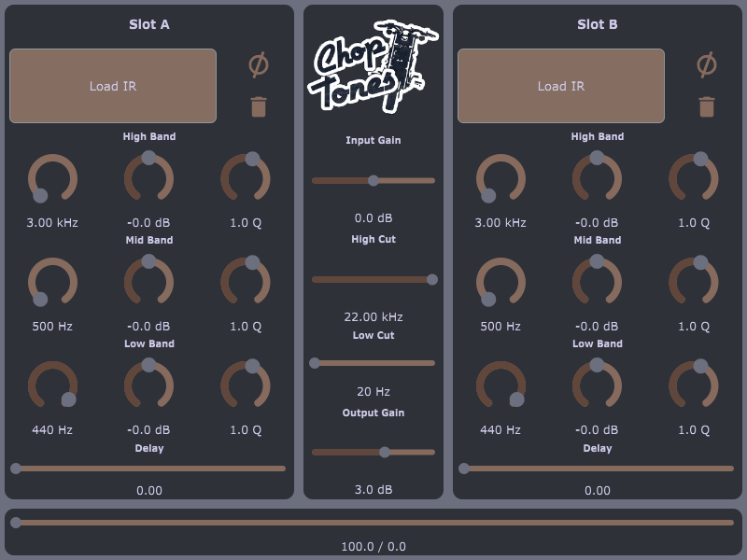Image resolution: width=747 pixels, height=560 pixels.
Task: Click Slot B Low Band gain knob
Action: (597, 384)
